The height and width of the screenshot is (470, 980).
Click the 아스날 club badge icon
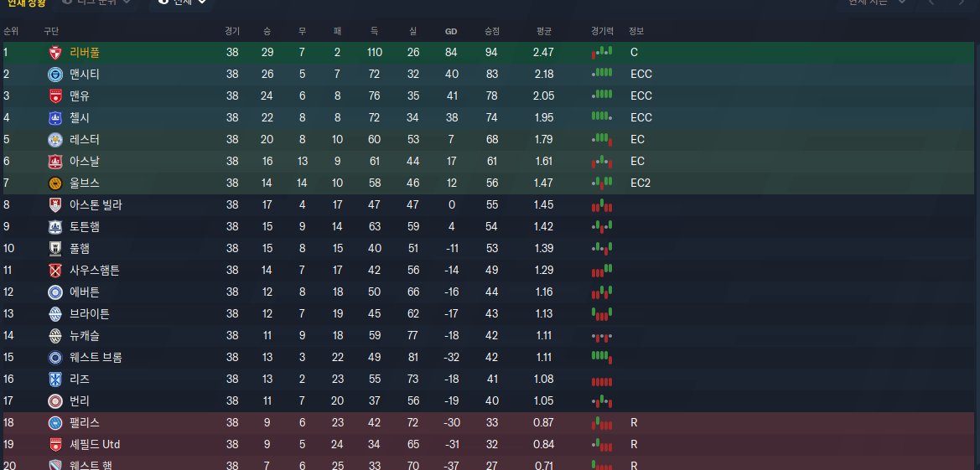tap(55, 162)
